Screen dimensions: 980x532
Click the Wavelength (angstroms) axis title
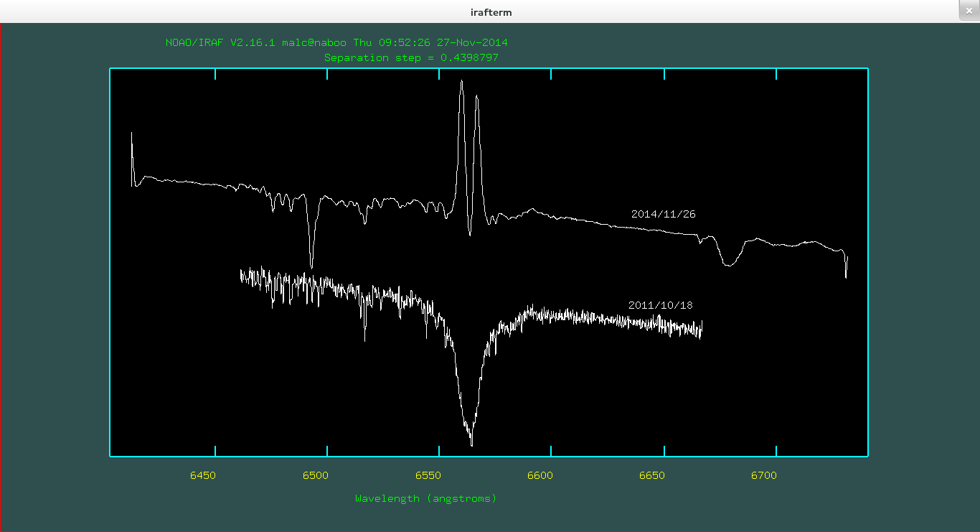coord(425,498)
